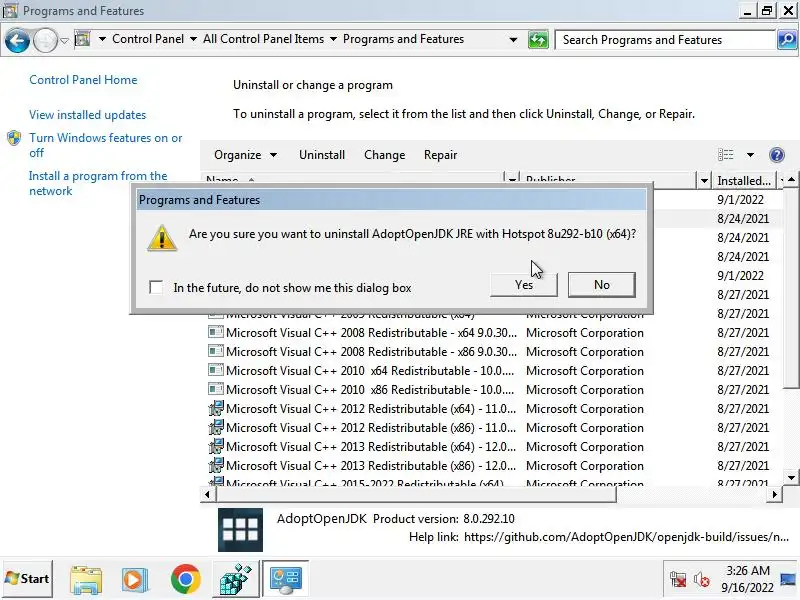Screen dimensions: 800x600
Task: Expand the dropdown before Control Panel breadcrumb
Action: point(102,39)
